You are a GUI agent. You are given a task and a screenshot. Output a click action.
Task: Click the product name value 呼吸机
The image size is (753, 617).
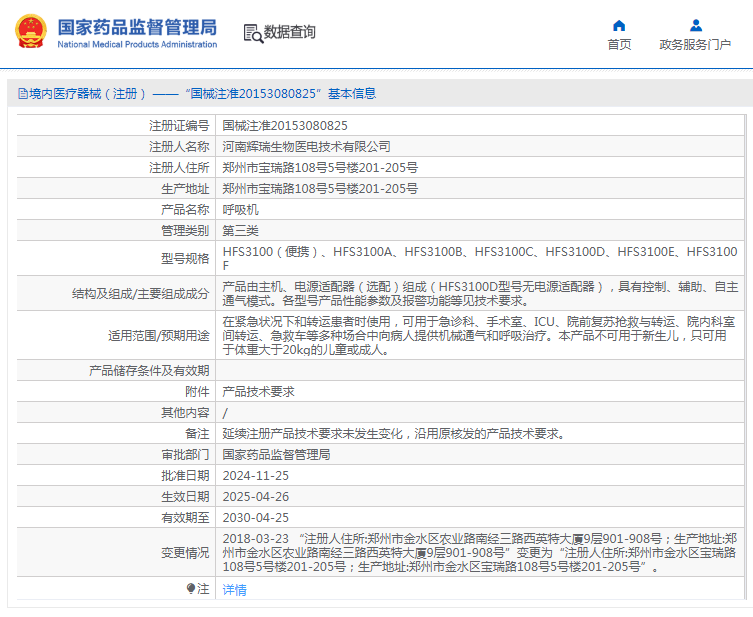(x=240, y=210)
